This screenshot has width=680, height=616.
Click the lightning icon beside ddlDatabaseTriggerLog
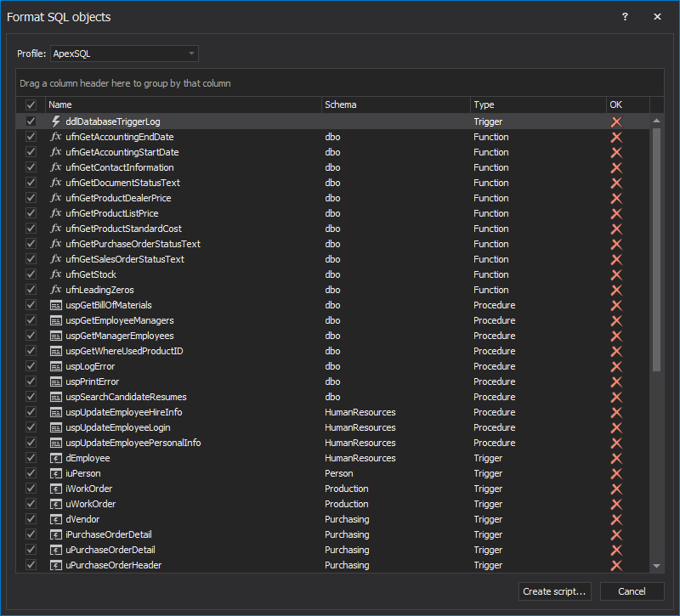tap(56, 122)
